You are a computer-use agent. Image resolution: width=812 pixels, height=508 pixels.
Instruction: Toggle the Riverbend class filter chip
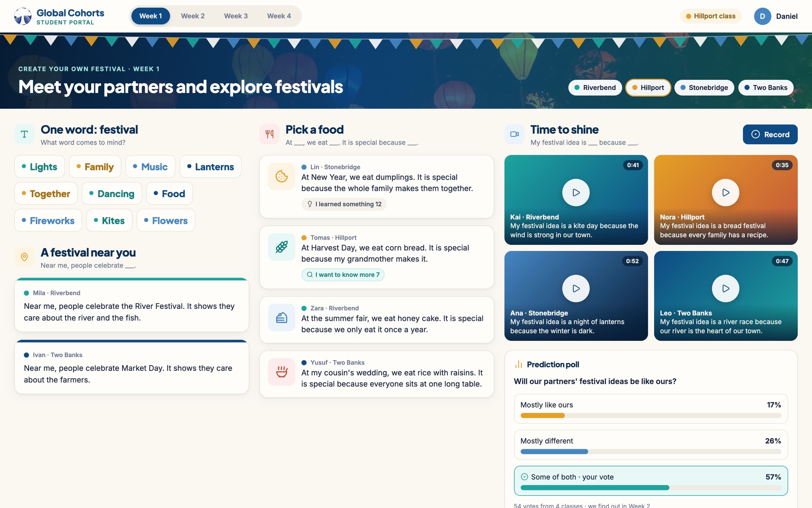595,88
